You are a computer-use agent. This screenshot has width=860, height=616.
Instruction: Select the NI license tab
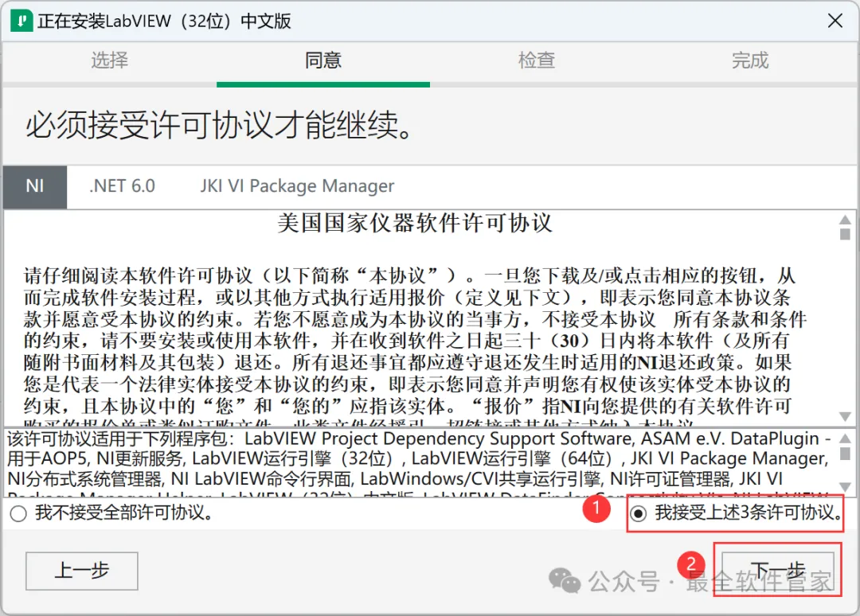35,186
